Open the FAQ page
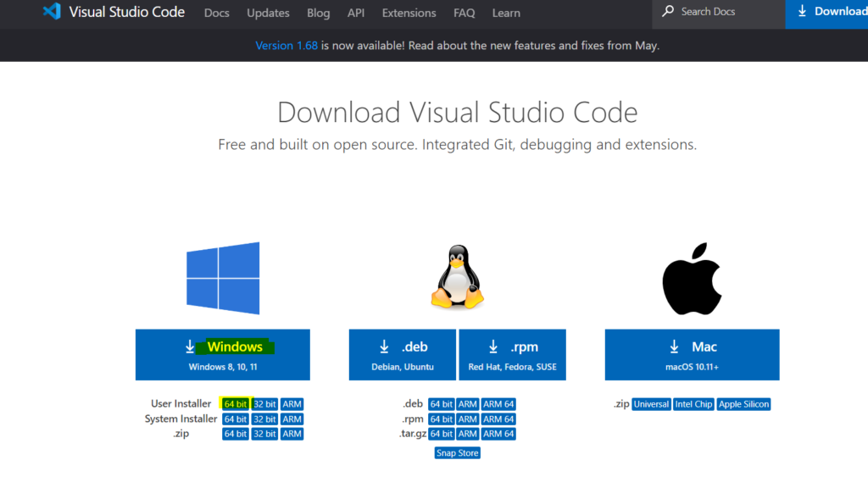Screen dimensions: 868x488 464,13
